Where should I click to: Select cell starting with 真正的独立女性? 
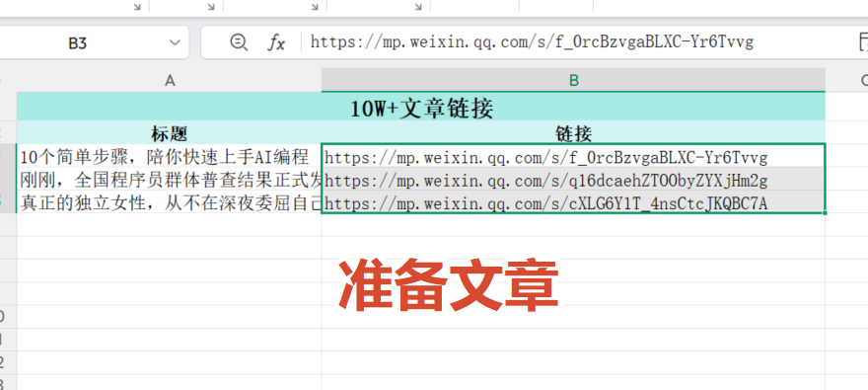[170, 202]
